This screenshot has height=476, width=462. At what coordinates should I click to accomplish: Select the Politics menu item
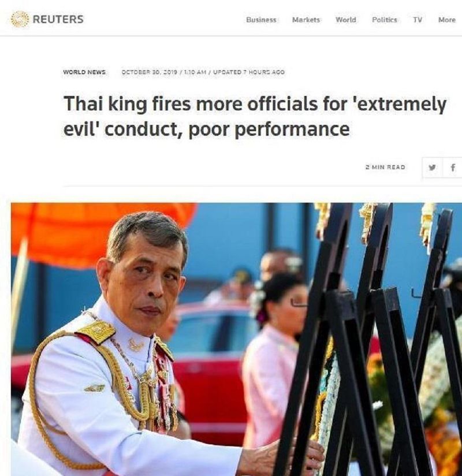pos(384,20)
